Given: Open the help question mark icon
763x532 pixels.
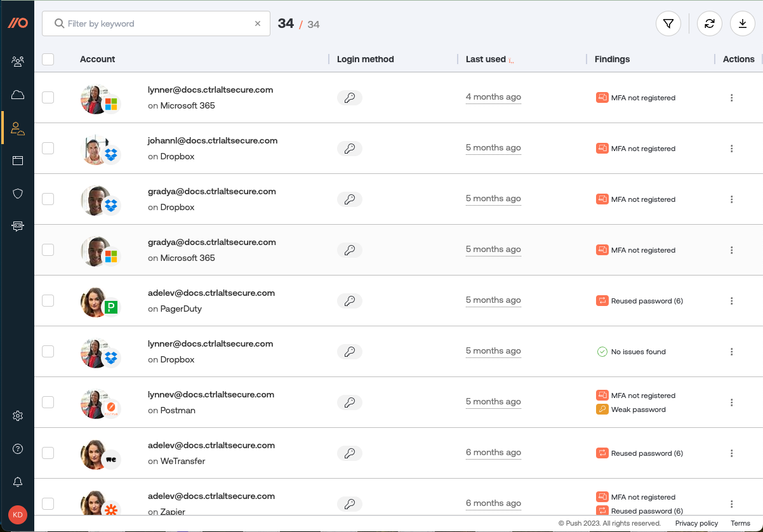Looking at the screenshot, I should pos(18,449).
